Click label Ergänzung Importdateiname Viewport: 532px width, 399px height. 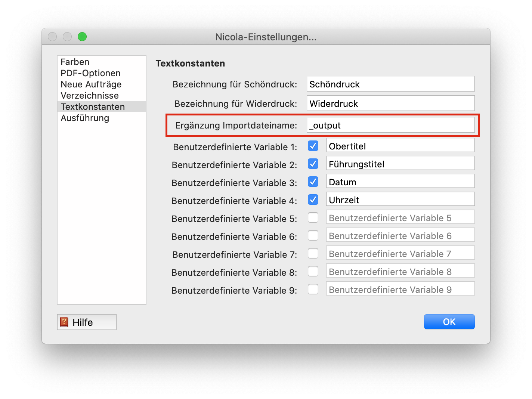pos(236,126)
